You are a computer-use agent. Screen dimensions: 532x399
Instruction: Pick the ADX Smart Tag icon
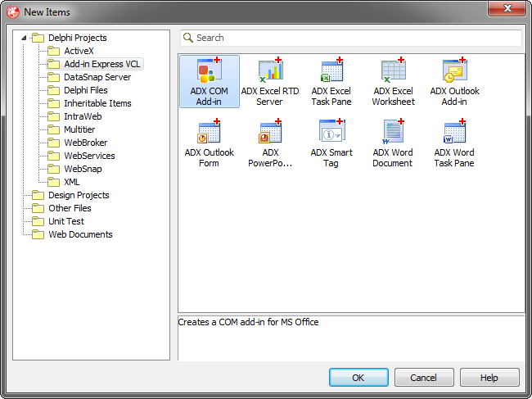(x=331, y=131)
